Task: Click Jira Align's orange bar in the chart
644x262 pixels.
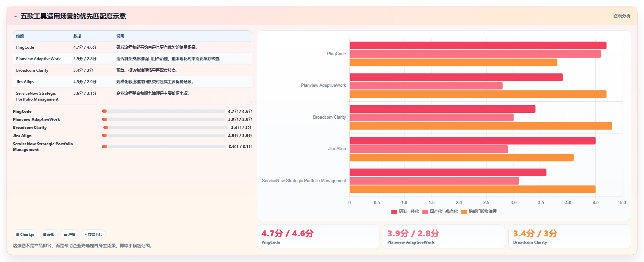Action: [461, 157]
